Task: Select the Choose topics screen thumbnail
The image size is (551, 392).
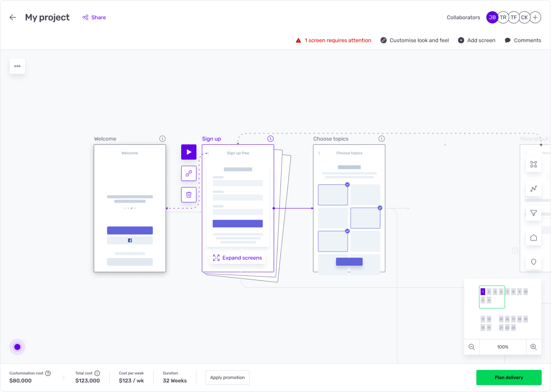Action: pos(349,208)
